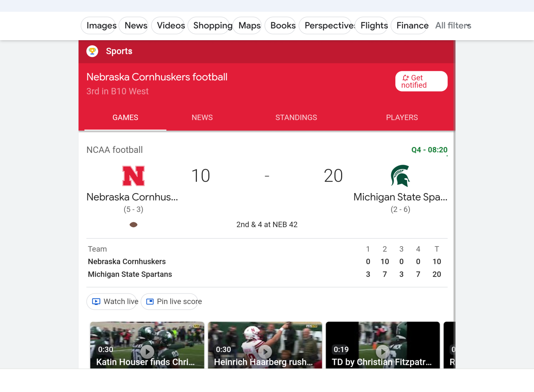Filter results by Videos
Screen dimensions: 534x392
click(x=171, y=25)
